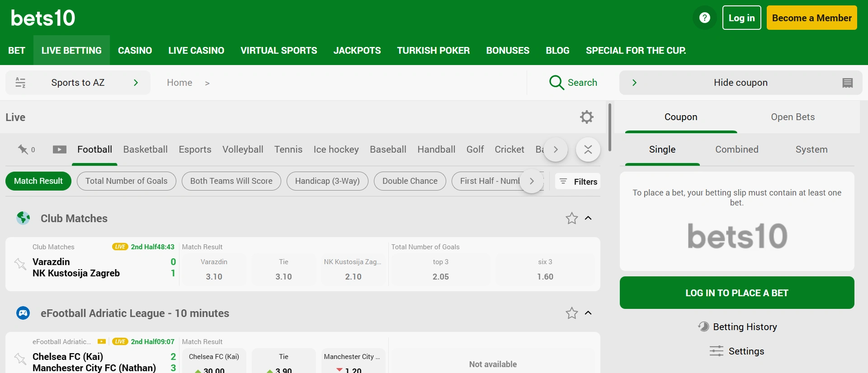The height and width of the screenshot is (373, 868).
Task: Click the Sports to AZ list icon
Action: (20, 83)
